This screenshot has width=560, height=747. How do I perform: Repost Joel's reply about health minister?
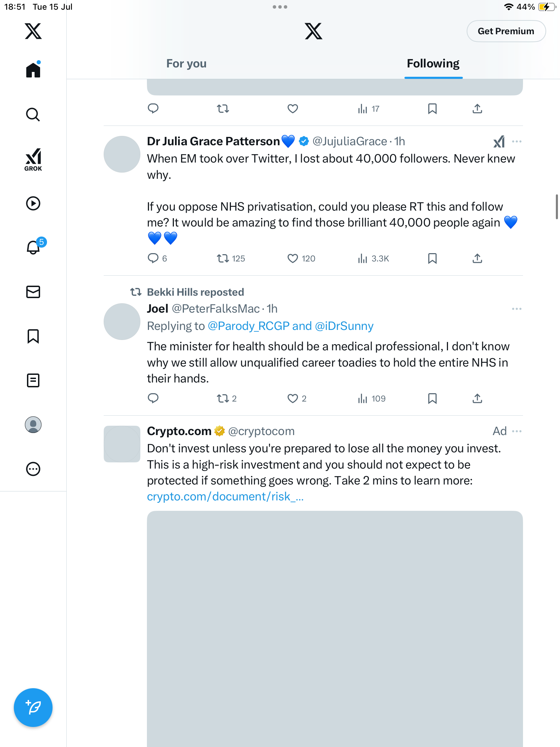coord(223,398)
